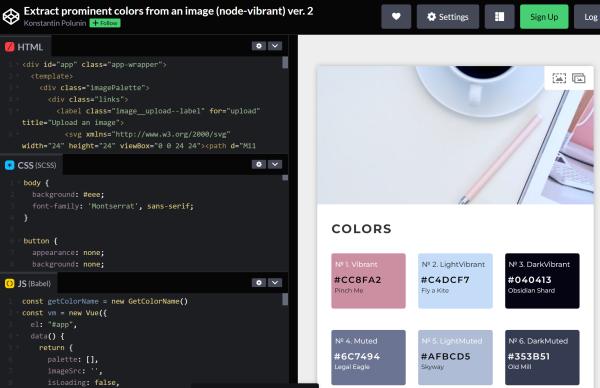This screenshot has width=600, height=388.
Task: Click the 'isLoading: false,' JS line
Action: click(x=83, y=382)
